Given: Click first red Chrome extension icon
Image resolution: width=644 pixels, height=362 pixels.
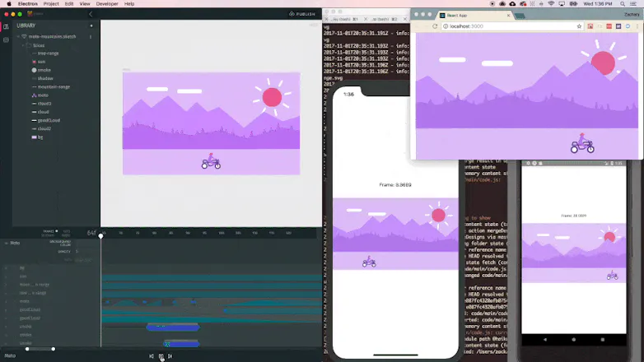Looking at the screenshot, I should [x=590, y=26].
